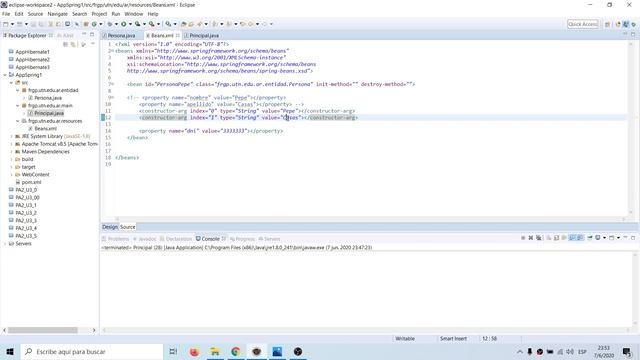
Task: Click the New file toolbar icon
Action: click(6, 24)
